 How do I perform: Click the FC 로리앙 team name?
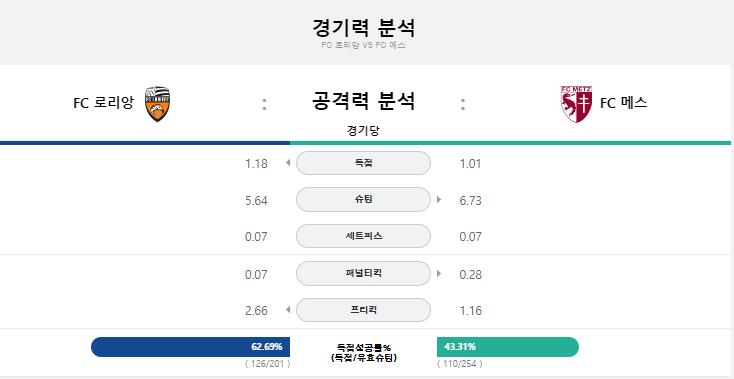[x=103, y=103]
